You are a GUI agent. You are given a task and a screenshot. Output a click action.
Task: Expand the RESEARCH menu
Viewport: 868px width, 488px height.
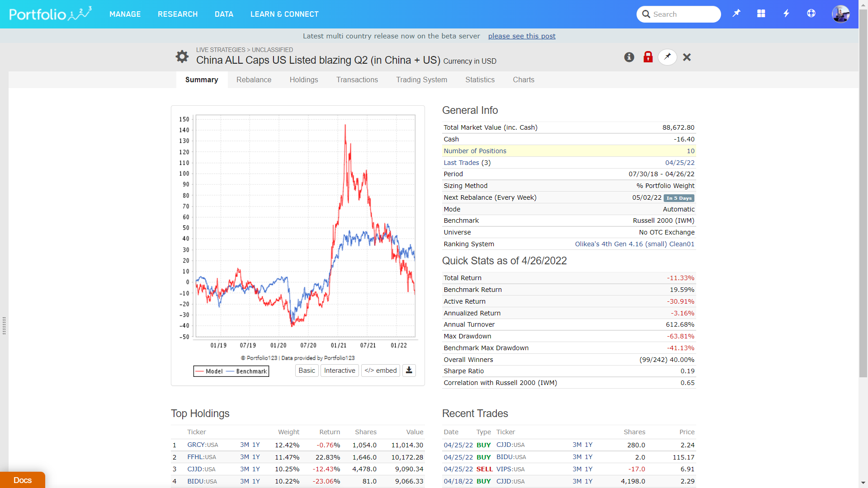pos(178,14)
